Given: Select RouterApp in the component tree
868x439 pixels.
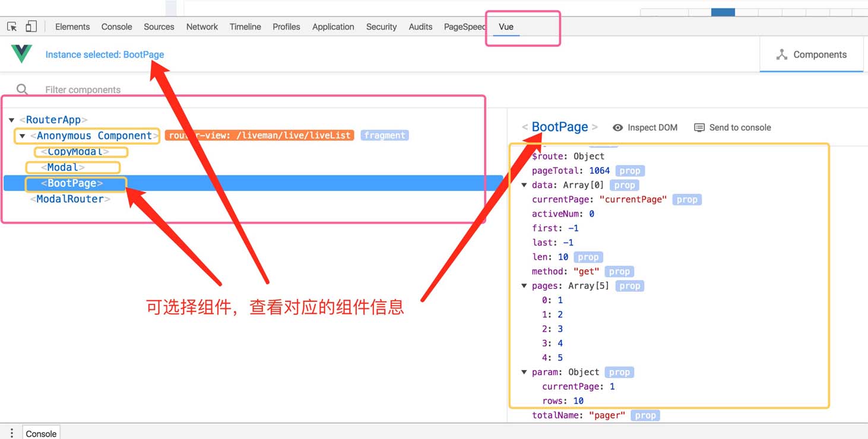Looking at the screenshot, I should 53,120.
